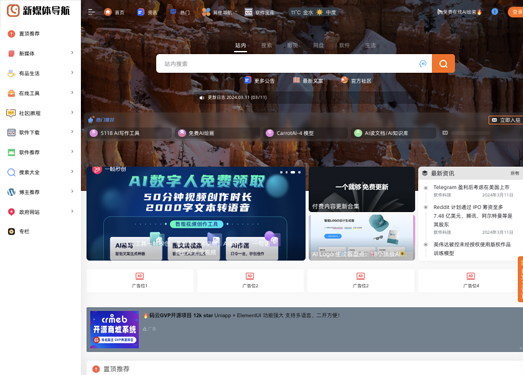Expand the 有品生活 sidebar chevron
This screenshot has height=375, width=523.
pyautogui.click(x=72, y=73)
